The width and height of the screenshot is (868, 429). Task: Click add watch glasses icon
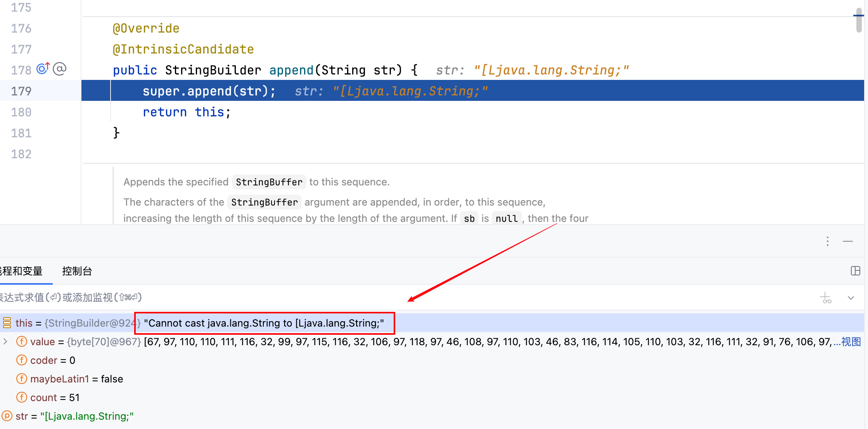pyautogui.click(x=826, y=298)
